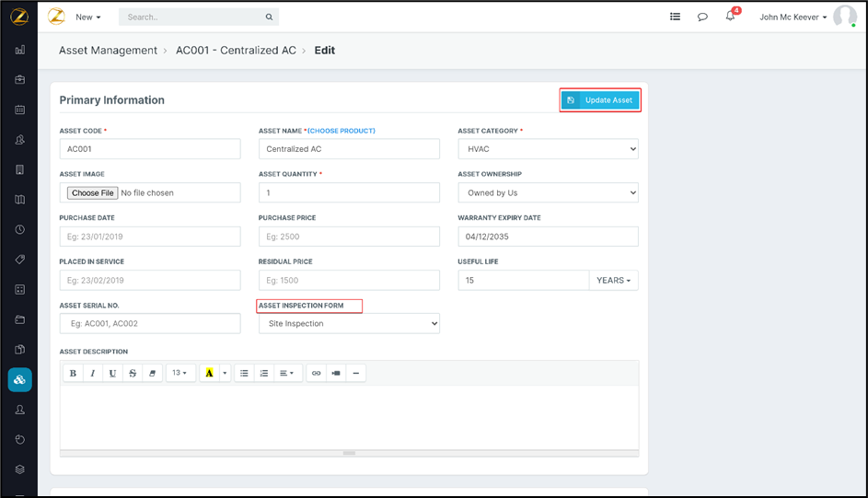
Task: Expand the Asset Ownership dropdown
Action: tap(548, 192)
